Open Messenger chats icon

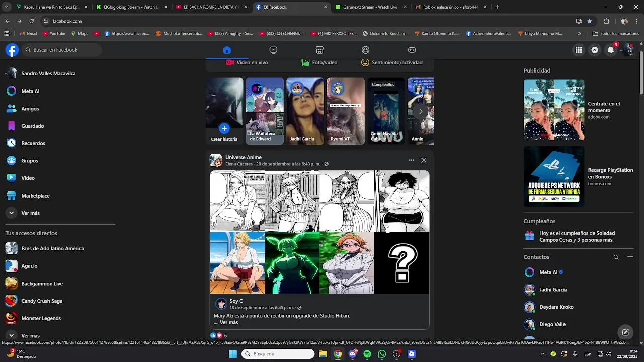click(x=595, y=50)
